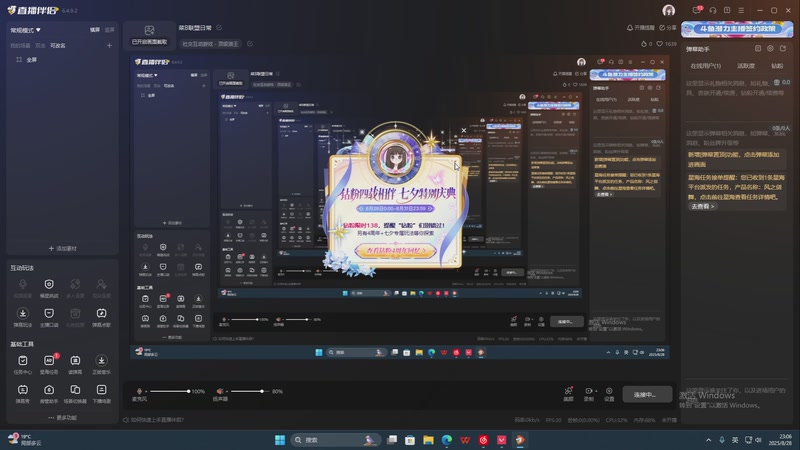Screen dimensions: 800x450
Task: Open the 设置 gear icon near 连接中
Action: [x=609, y=393]
